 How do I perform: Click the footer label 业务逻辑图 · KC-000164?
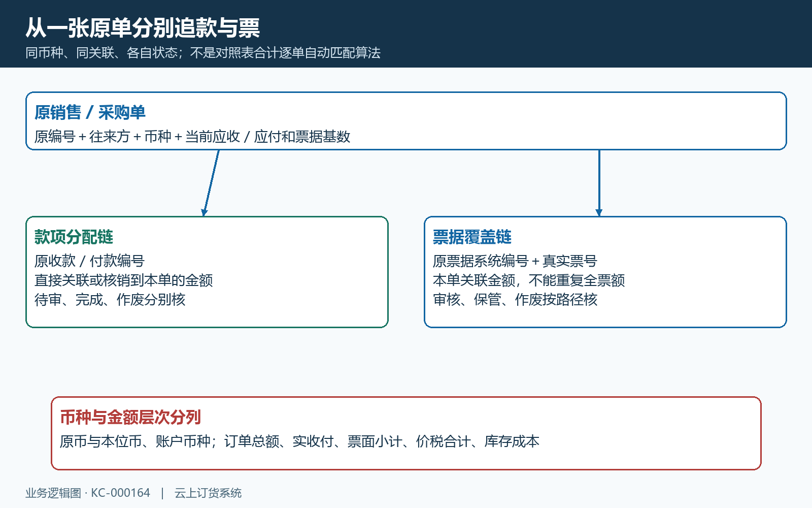click(88, 493)
